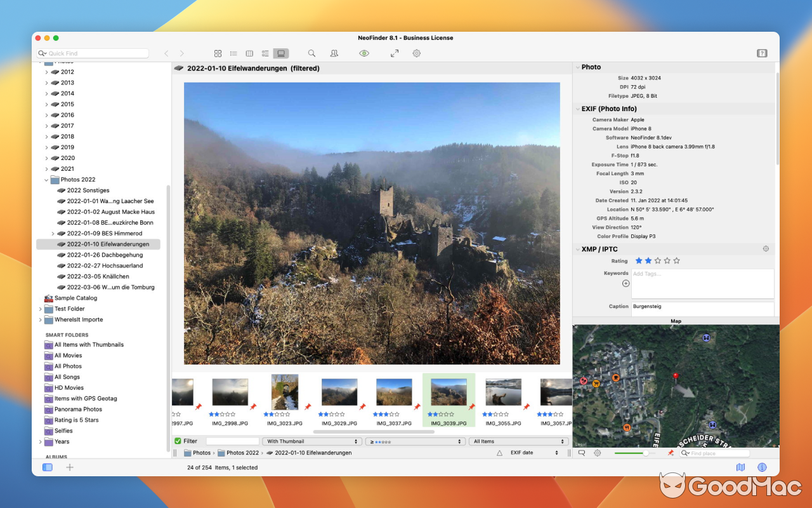This screenshot has width=812, height=508.
Task: Switch to grid view in the toolbar
Action: 218,53
